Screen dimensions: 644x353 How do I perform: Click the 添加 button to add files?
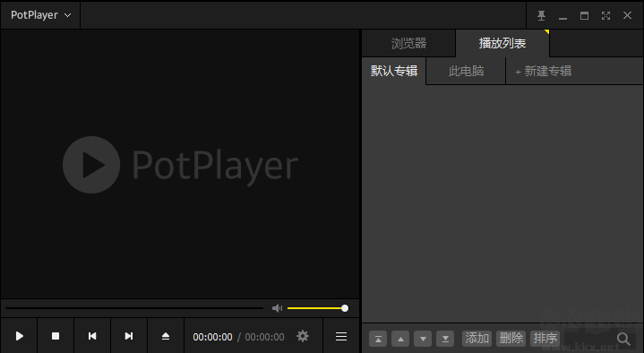pyautogui.click(x=477, y=339)
